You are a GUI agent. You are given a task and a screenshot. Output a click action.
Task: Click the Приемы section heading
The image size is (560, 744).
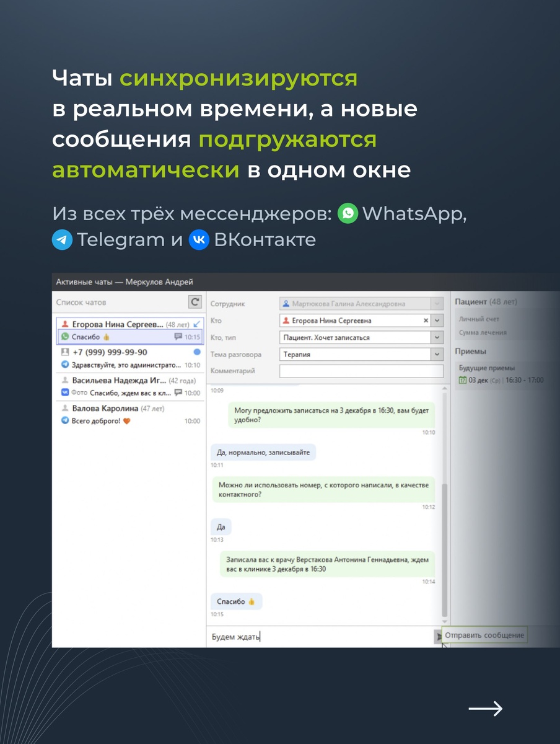[470, 351]
